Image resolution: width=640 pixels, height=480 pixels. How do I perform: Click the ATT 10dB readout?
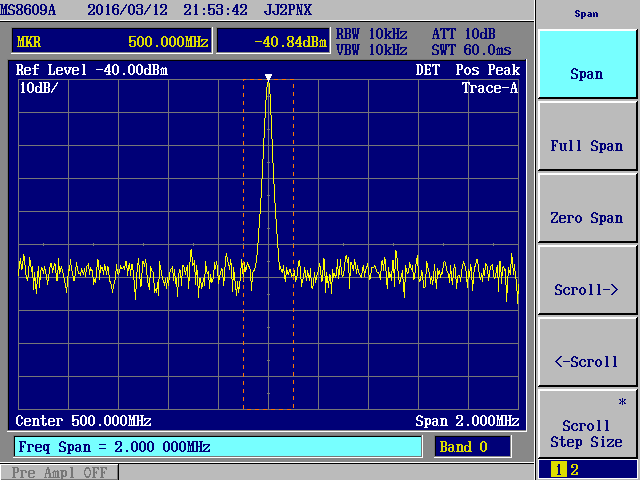pos(464,34)
